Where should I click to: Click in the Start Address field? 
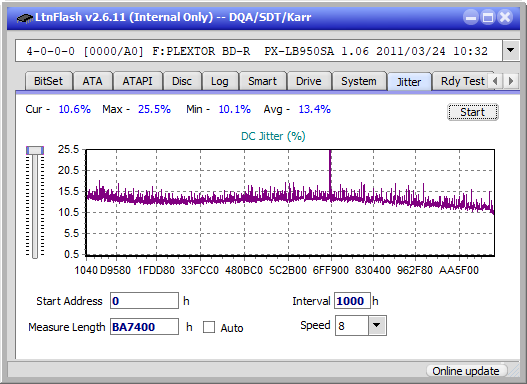144,301
